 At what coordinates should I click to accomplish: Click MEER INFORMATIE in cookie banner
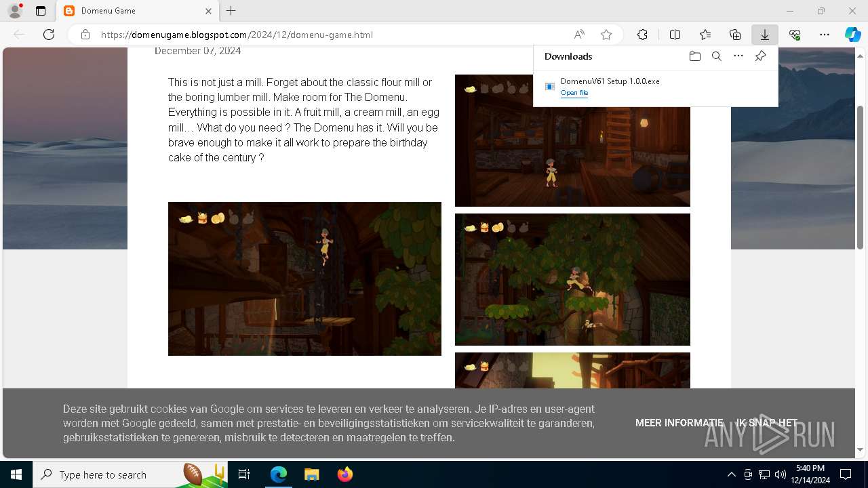(679, 423)
